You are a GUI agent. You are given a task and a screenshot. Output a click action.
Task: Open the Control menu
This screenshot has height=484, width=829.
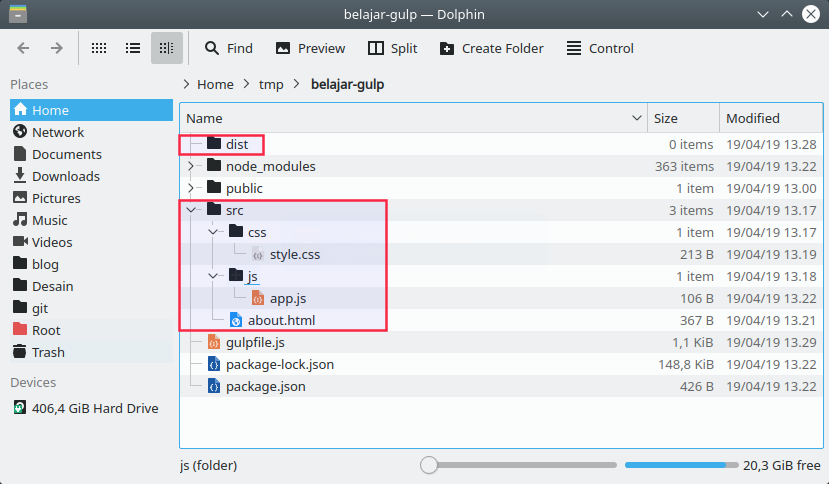600,48
